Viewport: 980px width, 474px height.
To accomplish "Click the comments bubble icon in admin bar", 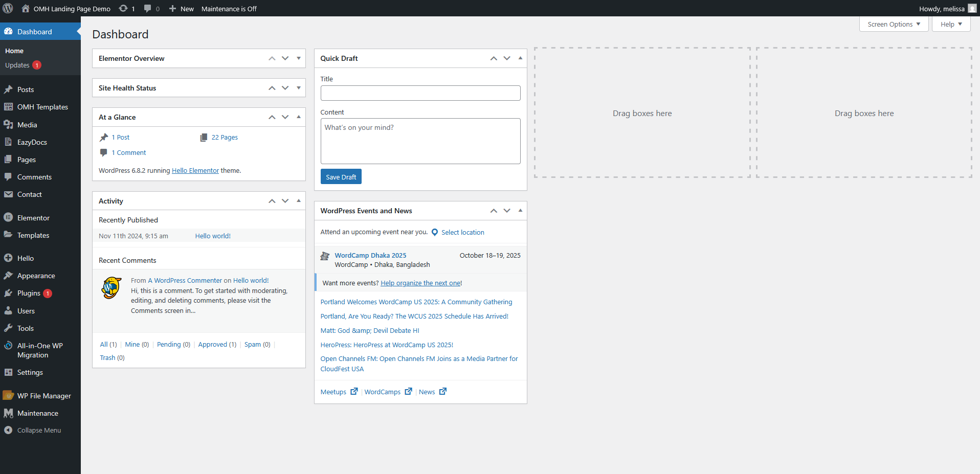I will (148, 9).
